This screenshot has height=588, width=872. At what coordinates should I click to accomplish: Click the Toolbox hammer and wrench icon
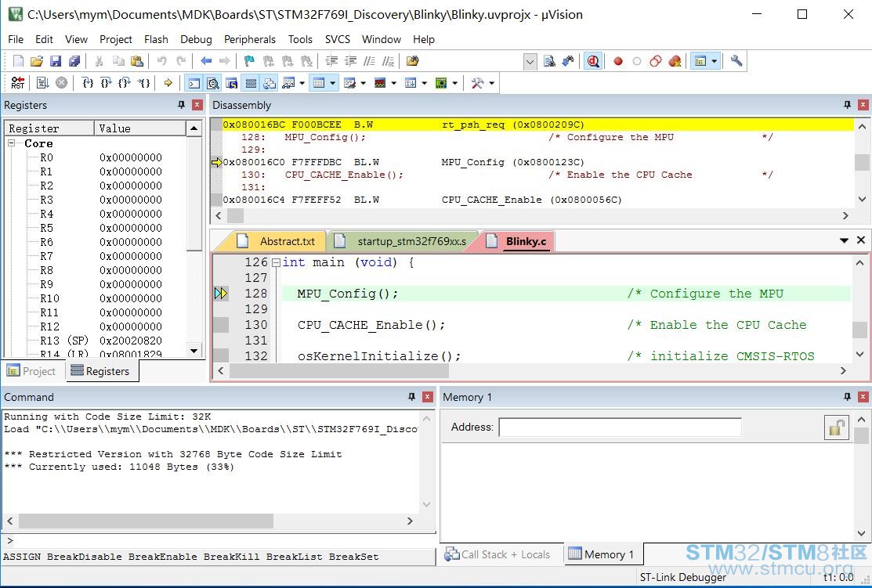[x=477, y=83]
